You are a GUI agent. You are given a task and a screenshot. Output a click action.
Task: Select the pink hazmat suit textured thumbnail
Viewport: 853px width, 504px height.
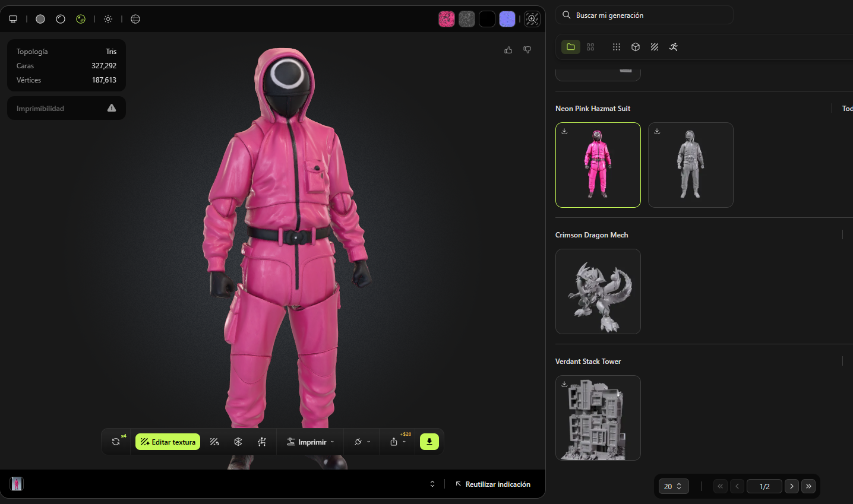[x=598, y=165]
